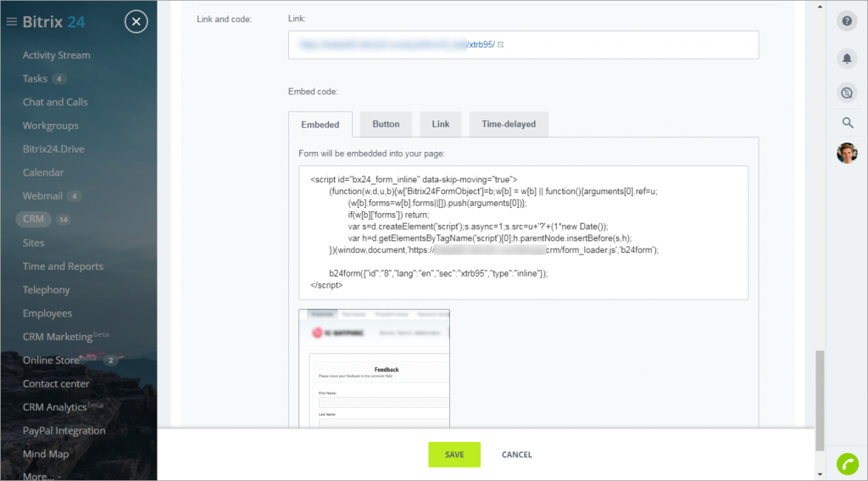868x481 pixels.
Task: Open Employees section
Action: pos(47,314)
